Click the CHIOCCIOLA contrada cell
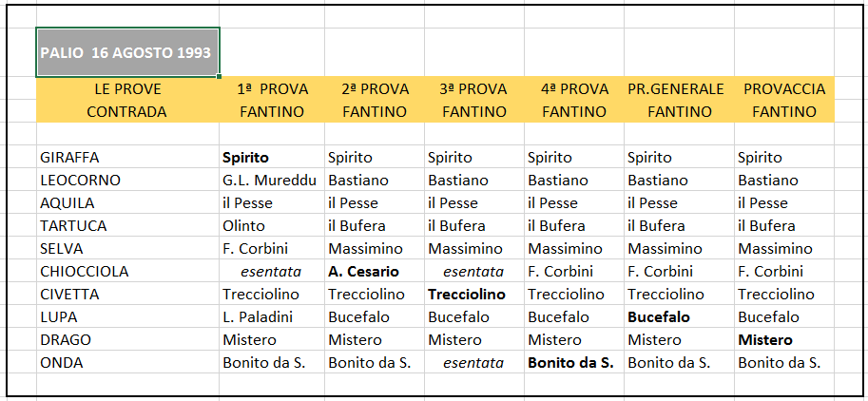This screenshot has height=401, width=868. click(x=128, y=272)
